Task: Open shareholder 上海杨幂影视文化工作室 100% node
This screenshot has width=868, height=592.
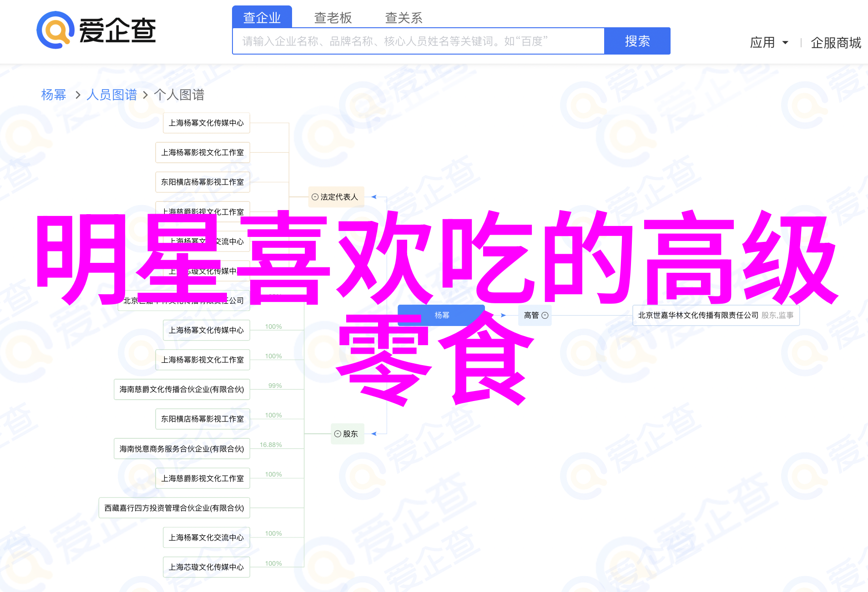Action: [x=203, y=360]
